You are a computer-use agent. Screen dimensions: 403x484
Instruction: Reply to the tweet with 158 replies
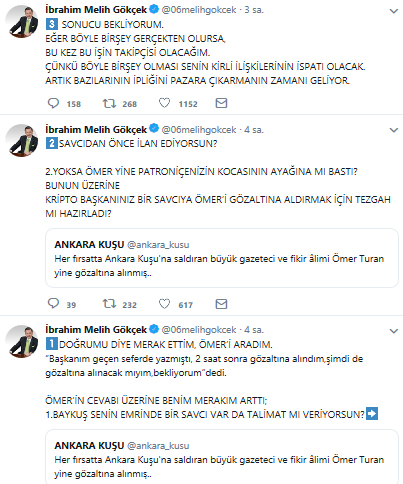click(53, 103)
